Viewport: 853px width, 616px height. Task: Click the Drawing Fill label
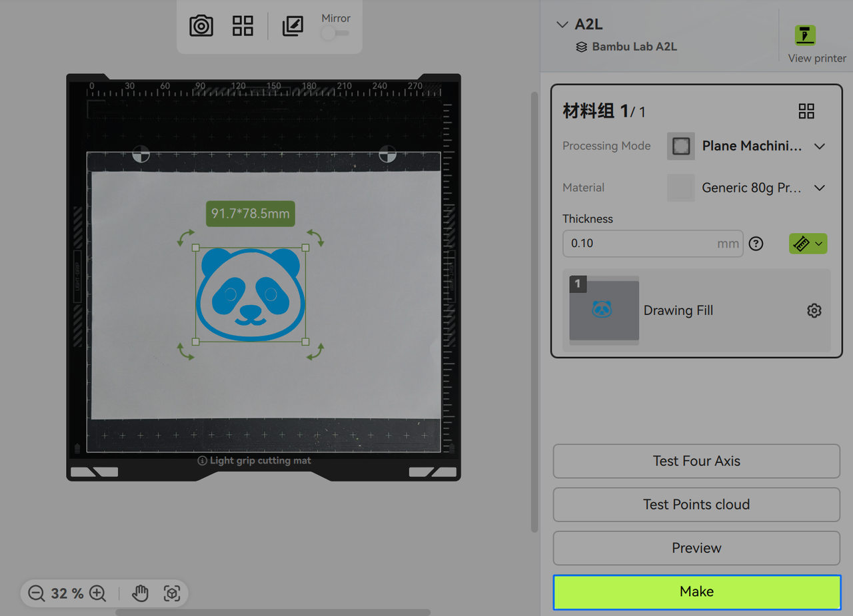click(x=678, y=310)
